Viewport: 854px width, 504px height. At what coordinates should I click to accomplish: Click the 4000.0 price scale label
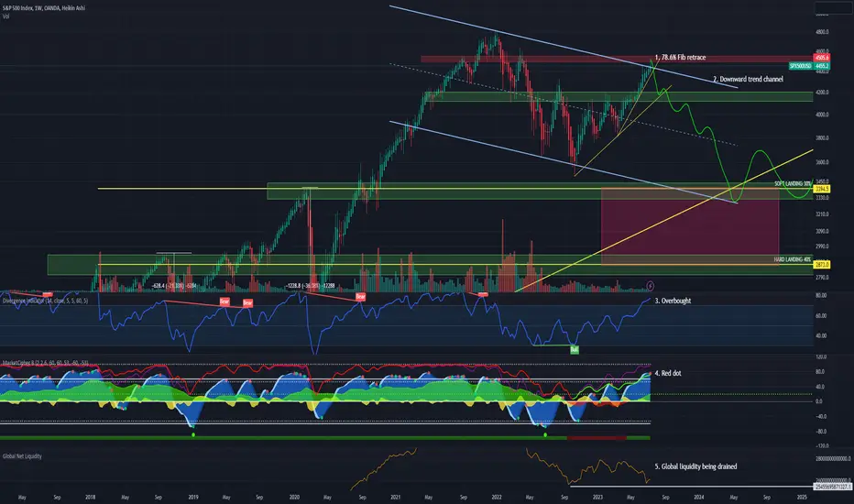tap(822, 115)
